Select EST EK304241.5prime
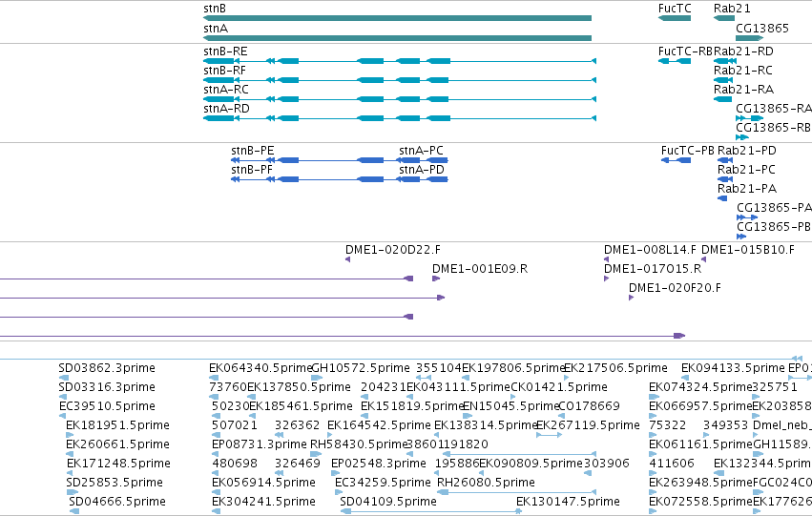812x516 pixels. pos(263,503)
